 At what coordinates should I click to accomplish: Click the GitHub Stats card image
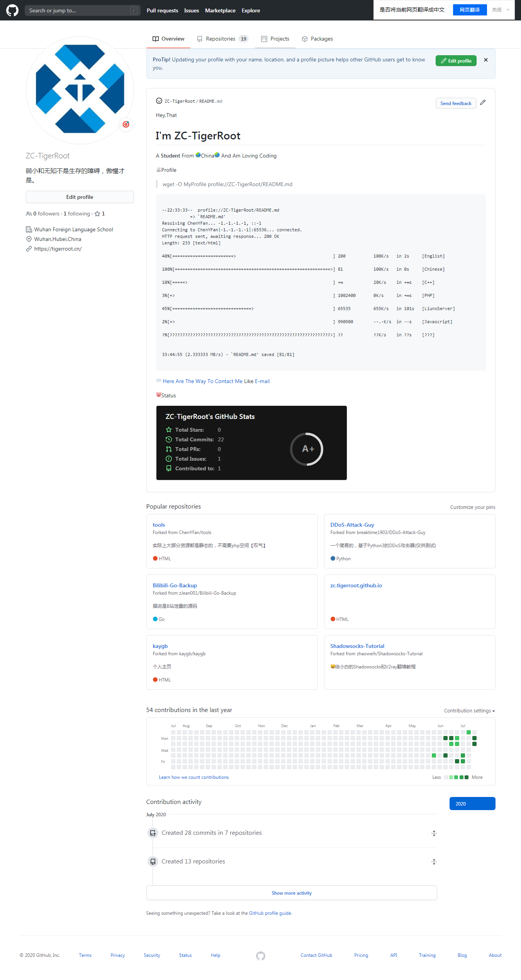click(251, 443)
